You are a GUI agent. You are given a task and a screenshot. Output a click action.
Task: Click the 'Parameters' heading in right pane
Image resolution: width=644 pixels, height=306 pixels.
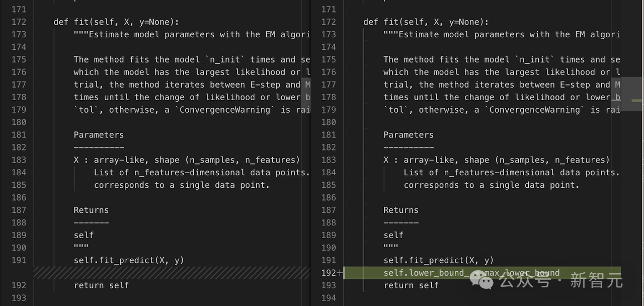coord(409,135)
